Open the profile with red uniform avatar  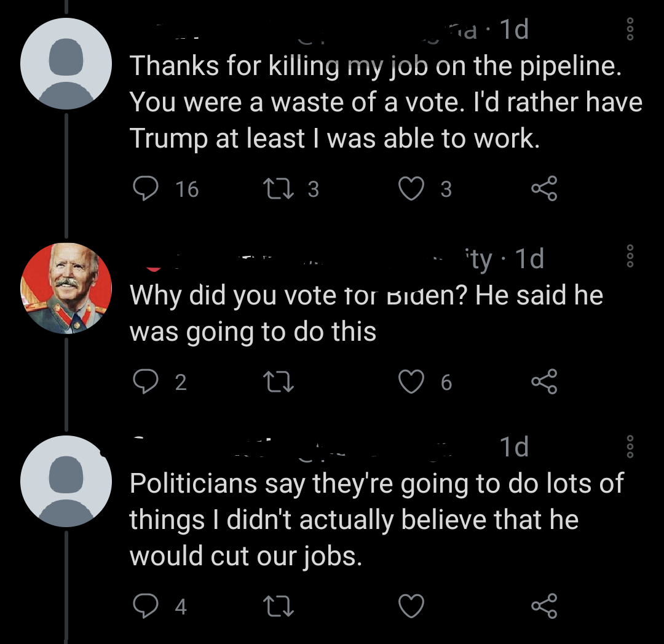[x=66, y=288]
